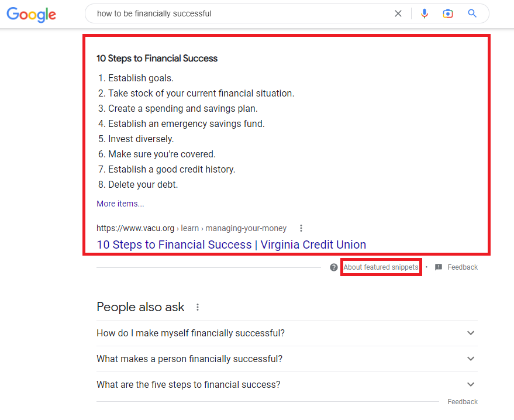Click the Feedback link beside the snippet
This screenshot has width=514, height=420.
click(462, 267)
